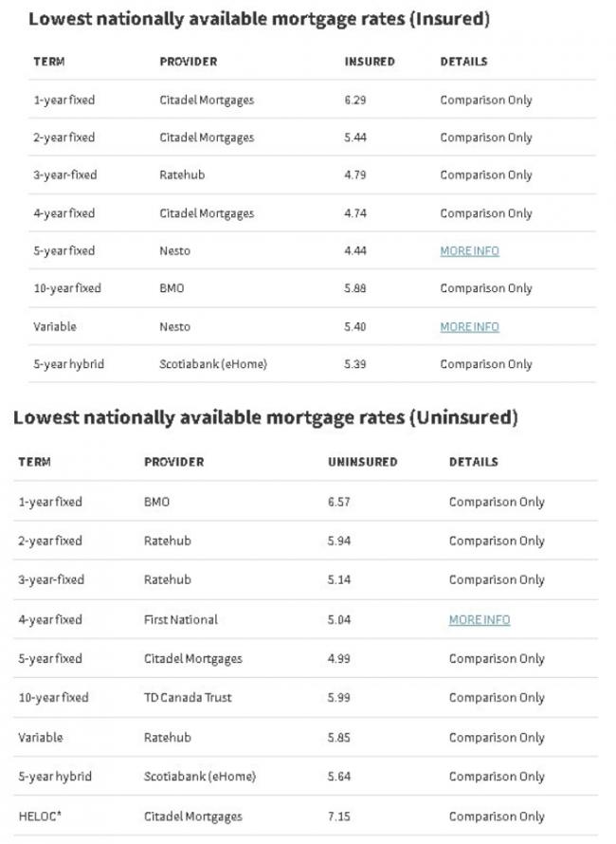
Task: Click the INSURED column header
Action: tap(370, 62)
